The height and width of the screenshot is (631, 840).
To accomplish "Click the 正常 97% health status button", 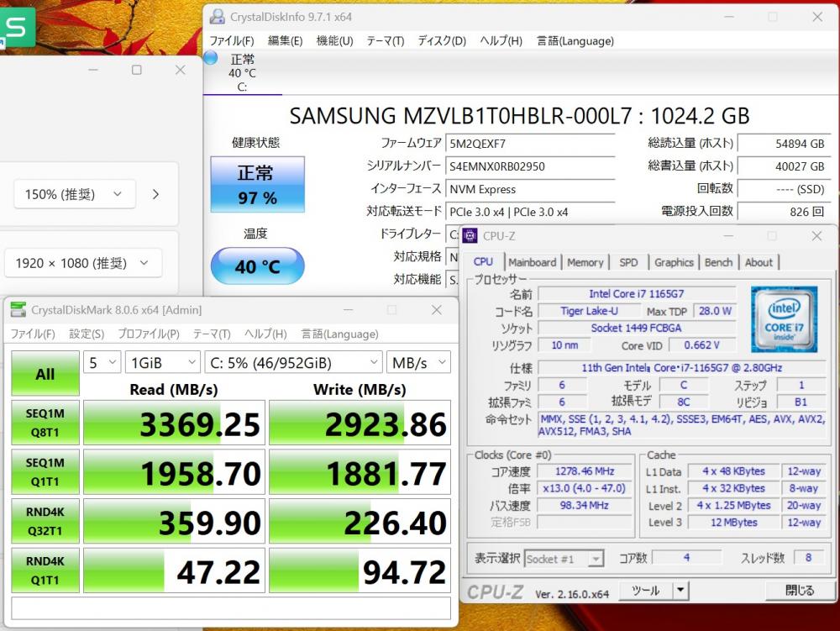I will [x=258, y=184].
